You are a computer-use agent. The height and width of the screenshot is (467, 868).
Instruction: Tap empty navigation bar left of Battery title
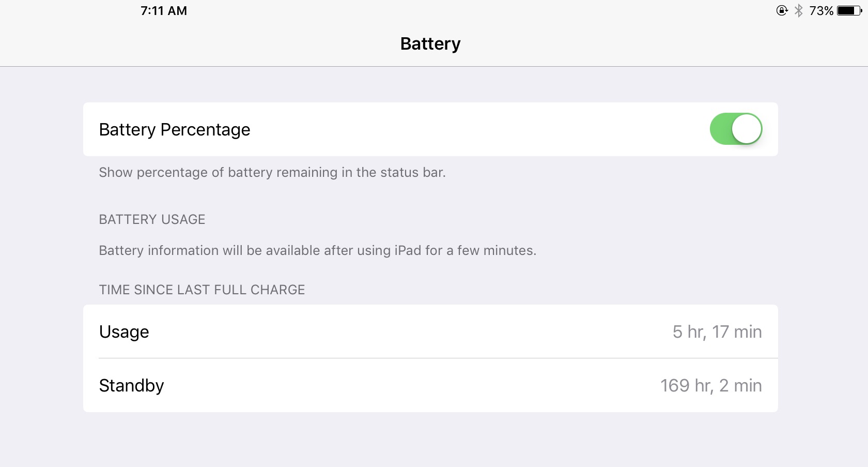pyautogui.click(x=207, y=44)
